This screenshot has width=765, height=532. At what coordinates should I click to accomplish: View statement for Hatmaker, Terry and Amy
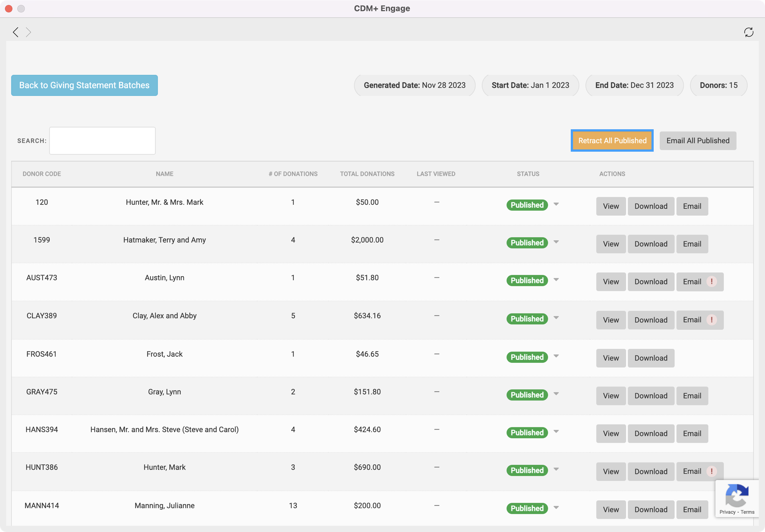coord(611,244)
